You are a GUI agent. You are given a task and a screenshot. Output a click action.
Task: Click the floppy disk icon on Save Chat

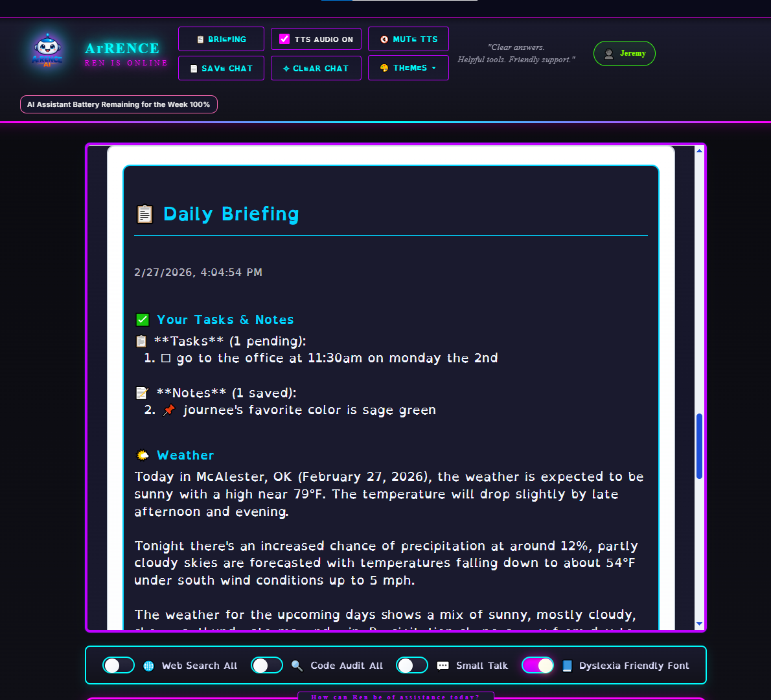point(194,68)
